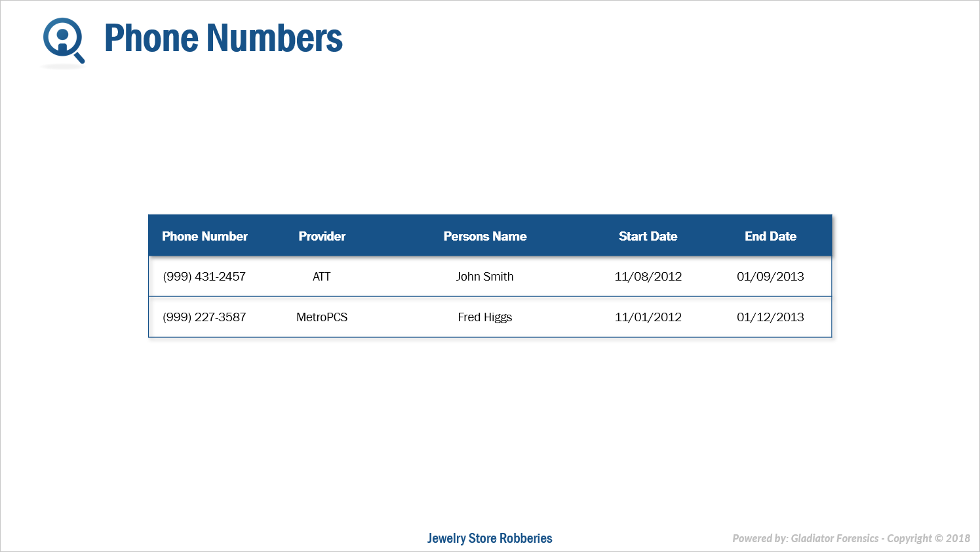Select phone number (999) 227-3587
The height and width of the screenshot is (552, 980).
click(x=204, y=317)
